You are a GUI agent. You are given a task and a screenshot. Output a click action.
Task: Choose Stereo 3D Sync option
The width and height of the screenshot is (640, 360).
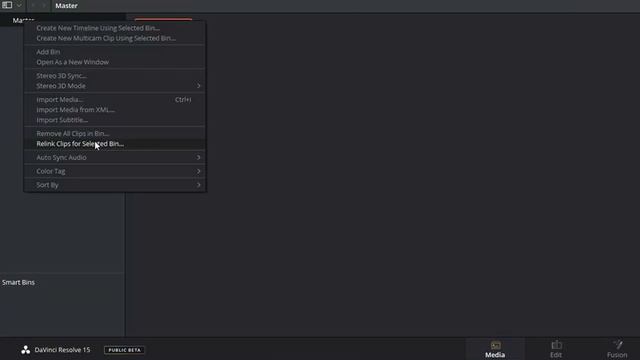pyautogui.click(x=61, y=76)
